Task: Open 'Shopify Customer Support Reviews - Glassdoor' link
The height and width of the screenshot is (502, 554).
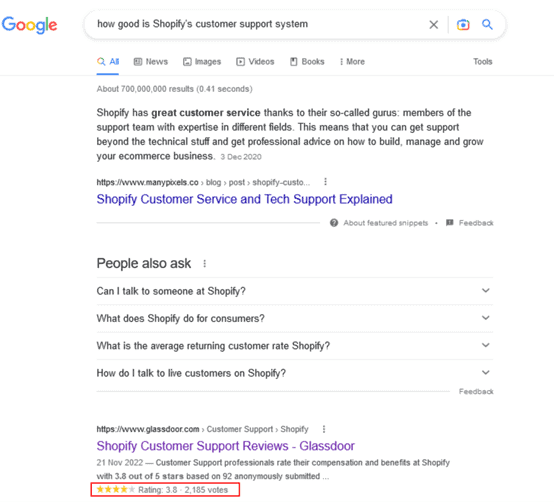Action: click(225, 446)
